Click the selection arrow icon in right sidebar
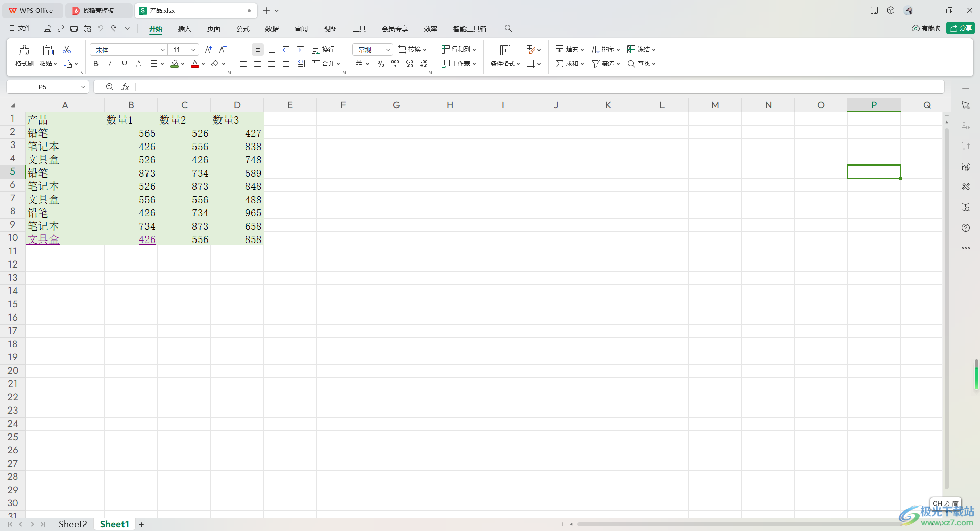Image resolution: width=980 pixels, height=531 pixels. 966,105
